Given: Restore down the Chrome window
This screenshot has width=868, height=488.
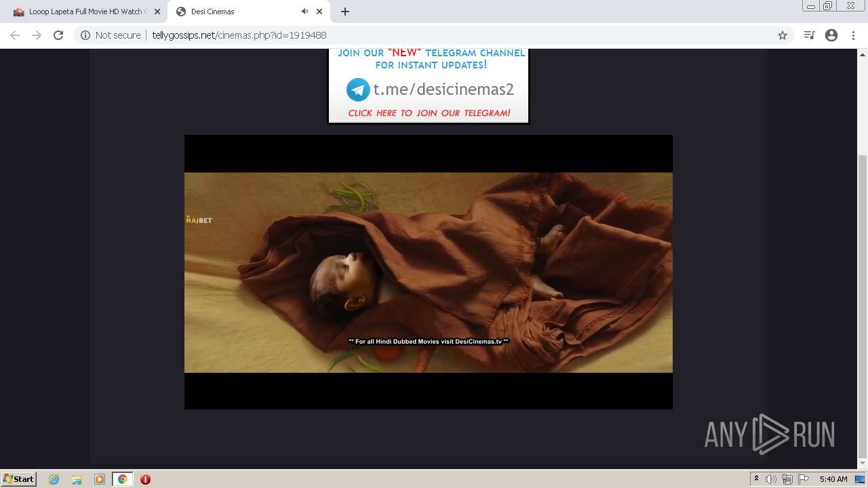Looking at the screenshot, I should point(828,5).
